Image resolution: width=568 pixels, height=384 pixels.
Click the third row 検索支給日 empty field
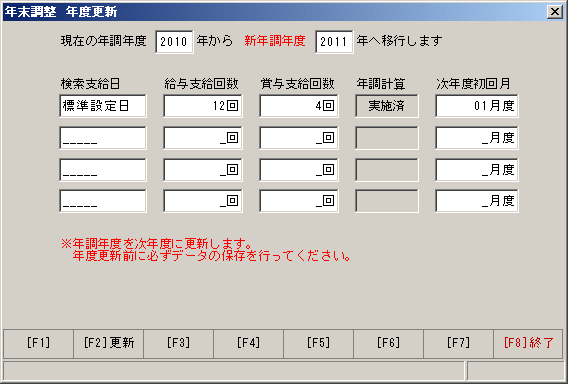103,170
